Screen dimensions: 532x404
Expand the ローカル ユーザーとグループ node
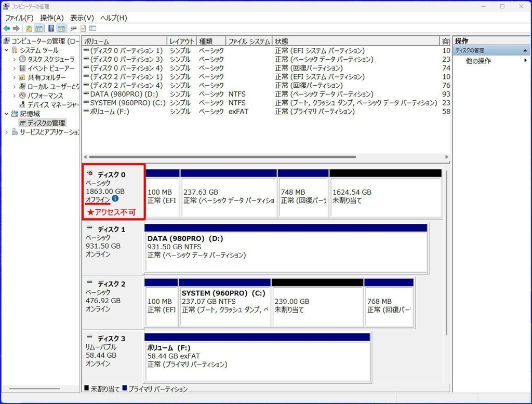(14, 87)
